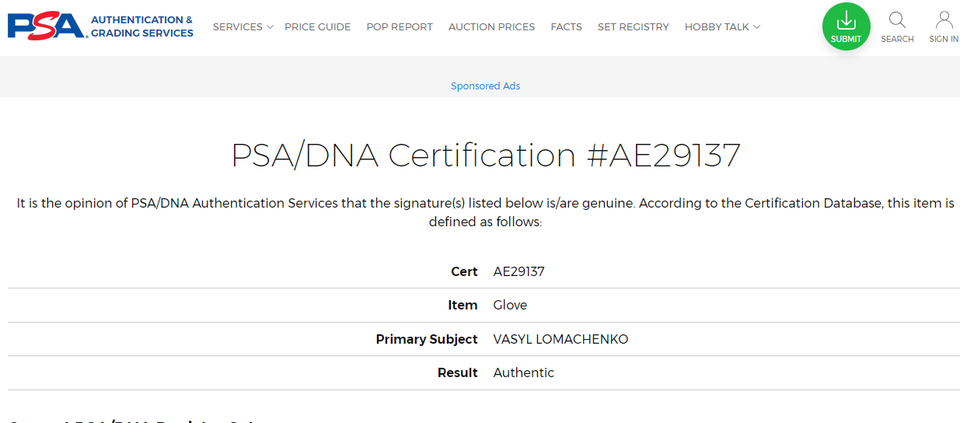Click the VASYL LOMACHENKO primary subject
The width and height of the screenshot is (960, 423).
(x=561, y=339)
